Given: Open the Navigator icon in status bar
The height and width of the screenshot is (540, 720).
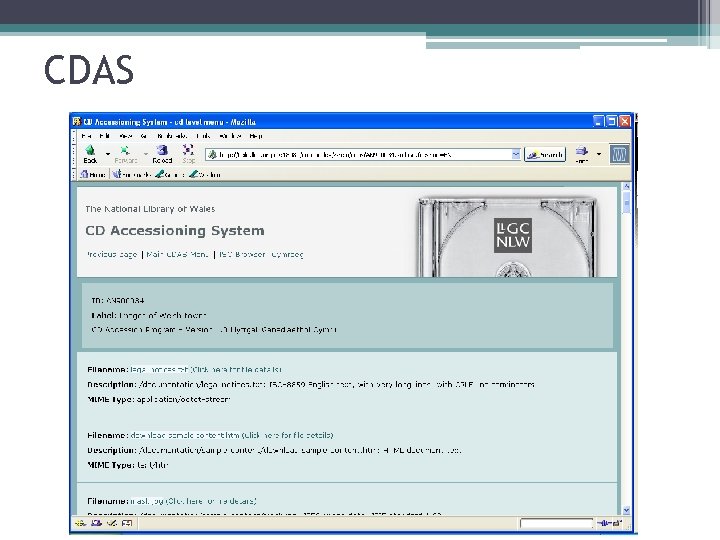Looking at the screenshot, I should [80, 523].
